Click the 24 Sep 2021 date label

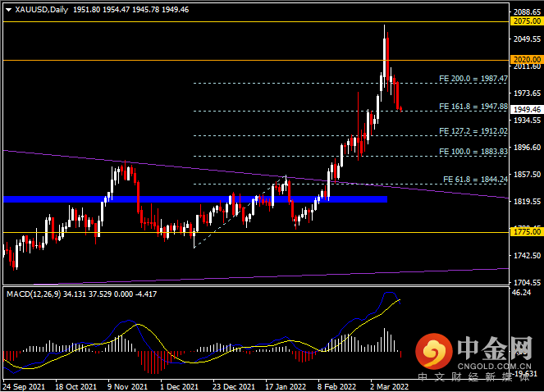tap(24, 386)
